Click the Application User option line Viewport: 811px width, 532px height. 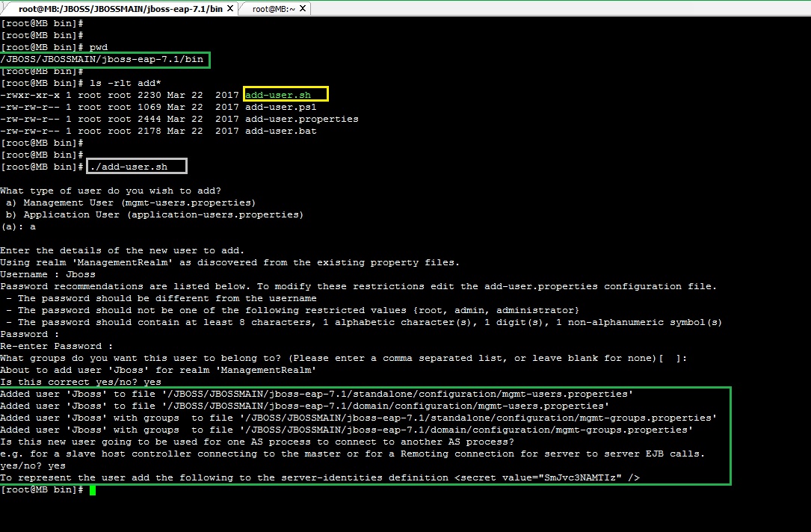[x=149, y=214]
